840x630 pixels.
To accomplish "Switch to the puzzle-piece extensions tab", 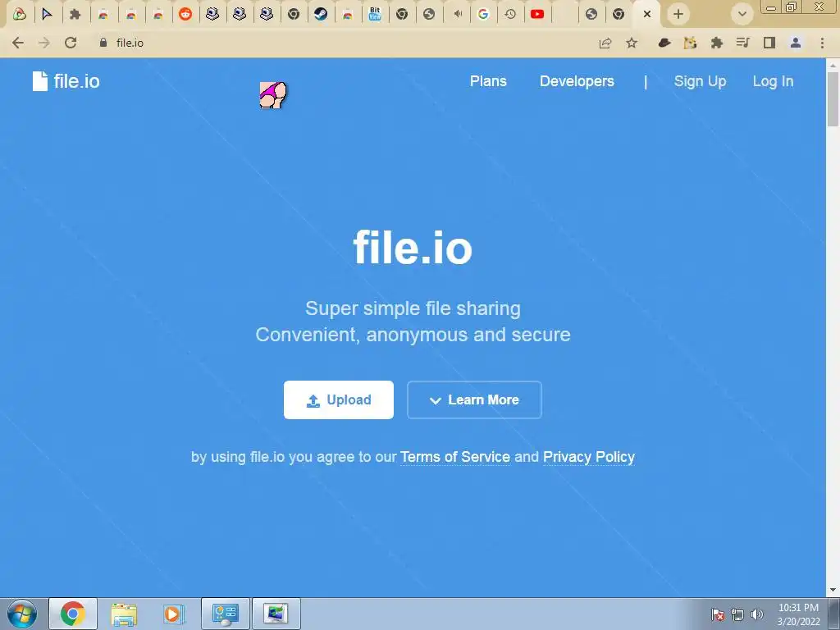I will point(75,15).
